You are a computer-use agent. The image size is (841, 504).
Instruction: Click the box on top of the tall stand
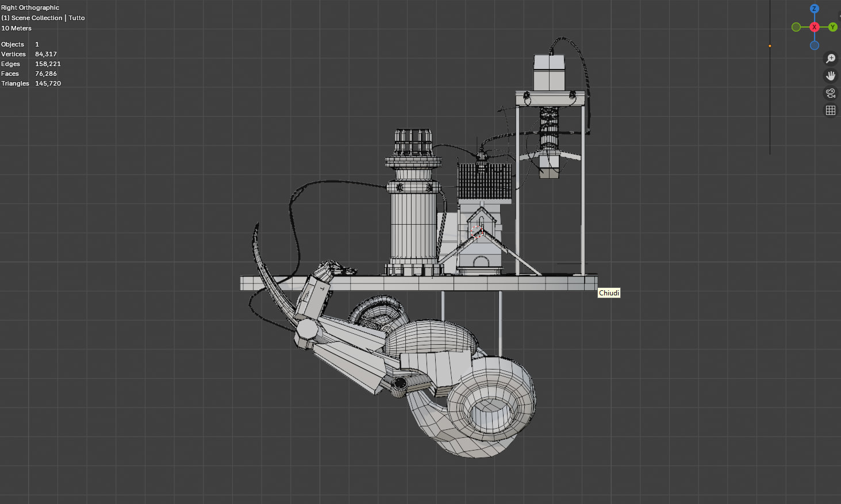(x=549, y=72)
